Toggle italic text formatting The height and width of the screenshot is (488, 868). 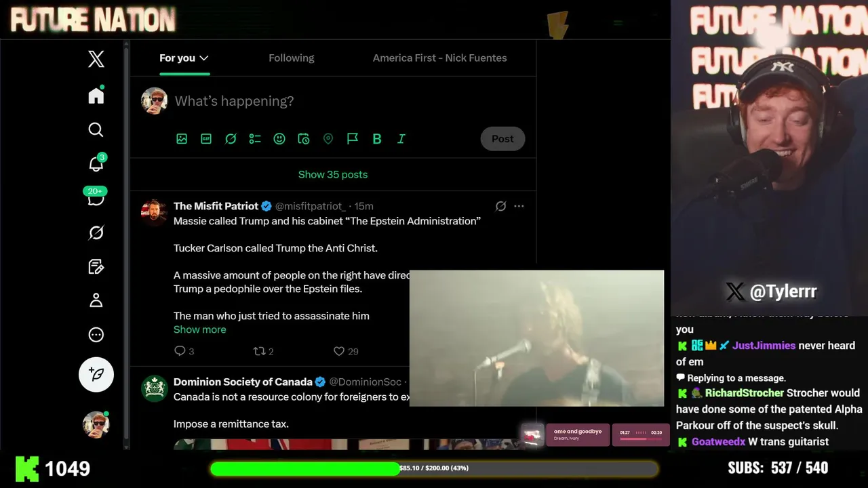[401, 138]
